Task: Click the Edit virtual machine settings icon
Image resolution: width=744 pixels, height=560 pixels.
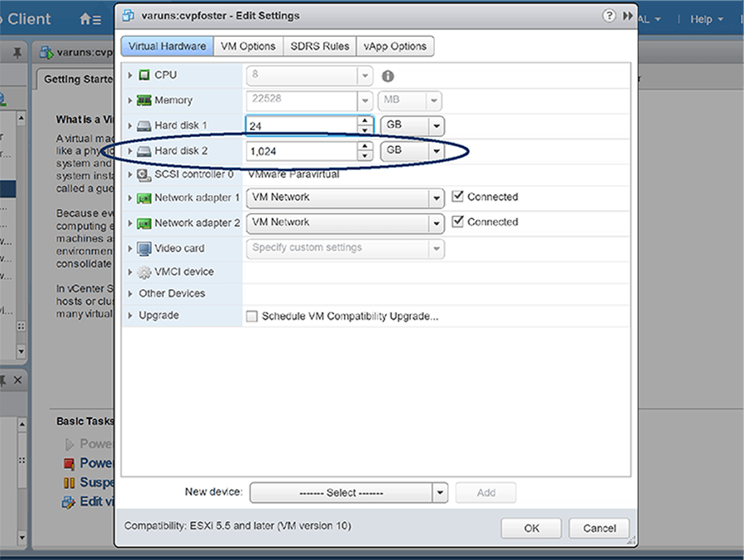Action: click(69, 502)
